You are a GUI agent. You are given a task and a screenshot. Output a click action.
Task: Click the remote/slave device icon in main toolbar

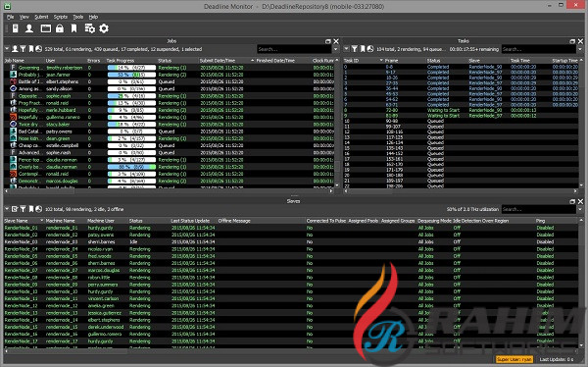16,28
